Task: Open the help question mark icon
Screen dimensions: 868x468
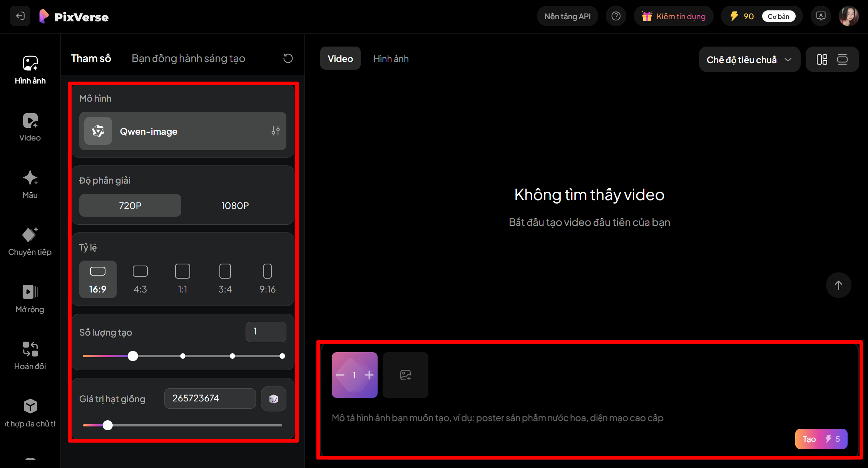Action: (x=616, y=16)
